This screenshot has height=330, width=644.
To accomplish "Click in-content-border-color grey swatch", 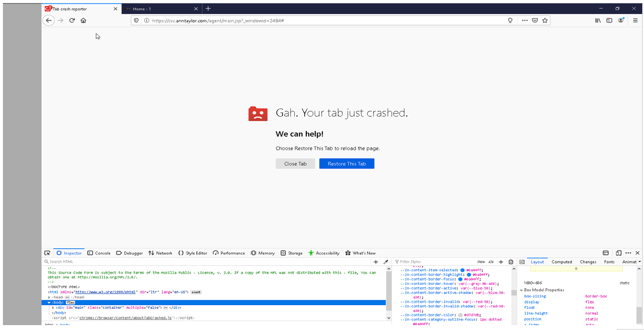I will click(460, 315).
